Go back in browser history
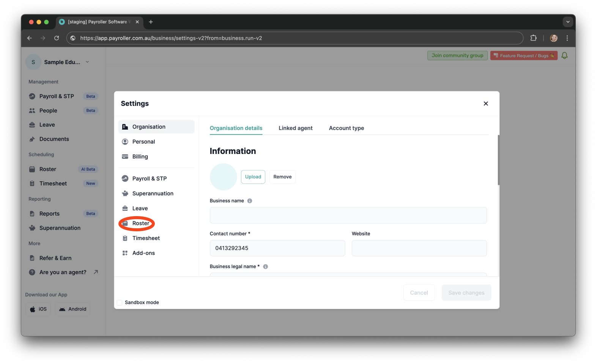This screenshot has width=597, height=364. click(x=30, y=38)
